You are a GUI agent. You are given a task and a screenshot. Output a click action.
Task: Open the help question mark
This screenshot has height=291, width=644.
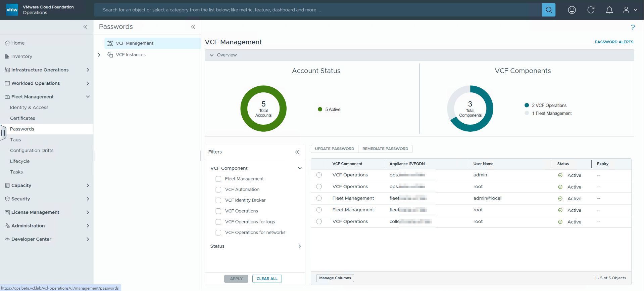633,27
